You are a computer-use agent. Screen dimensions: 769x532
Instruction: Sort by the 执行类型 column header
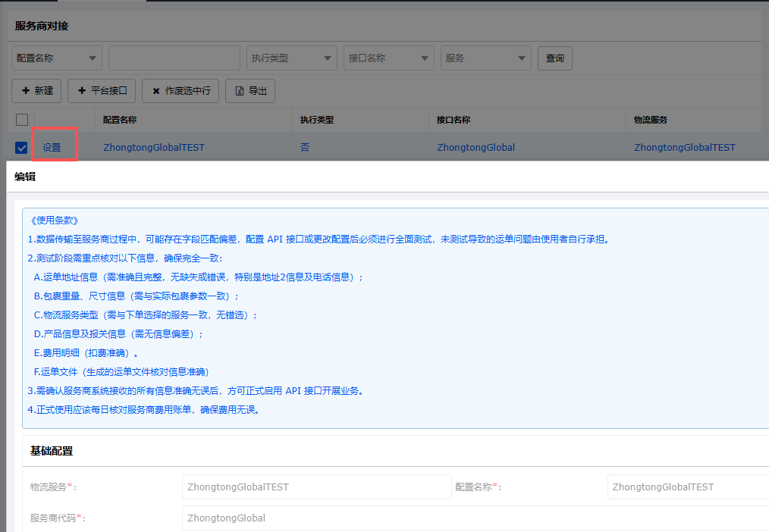coord(317,120)
